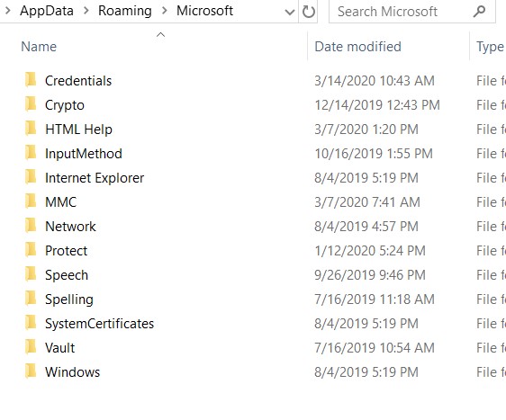Expand chevron after AppData in path

(x=86, y=11)
